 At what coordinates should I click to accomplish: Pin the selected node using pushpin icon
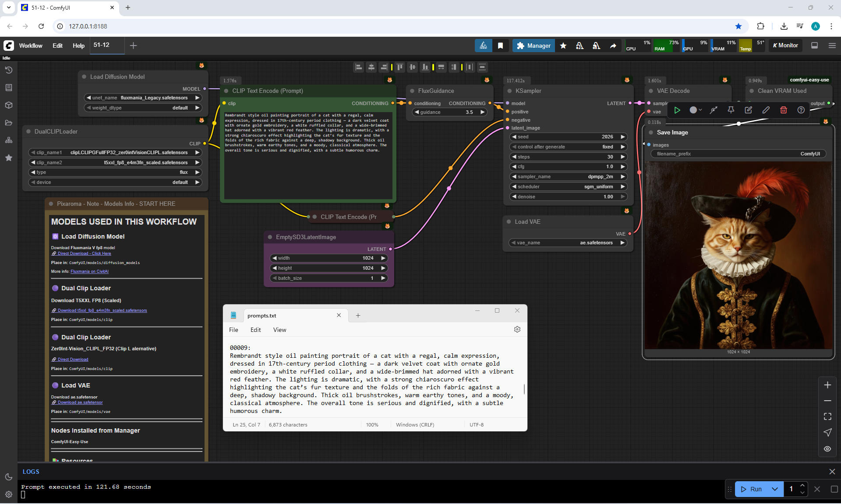point(731,110)
